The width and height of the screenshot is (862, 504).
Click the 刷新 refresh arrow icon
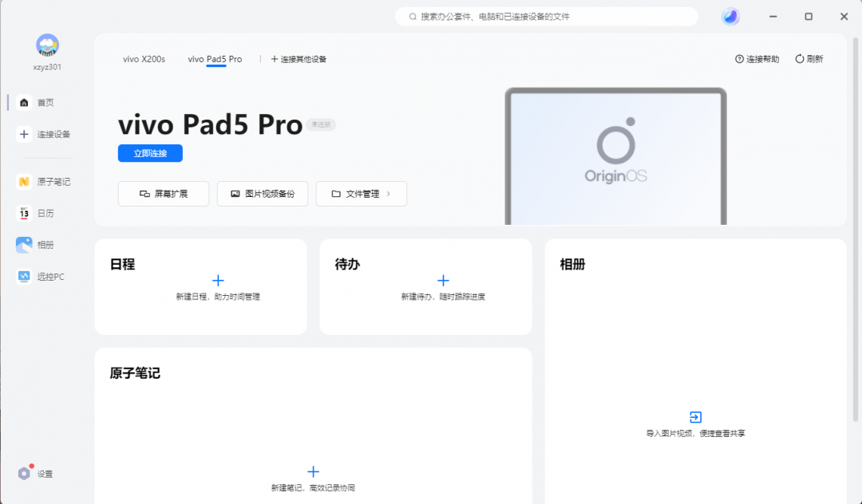(799, 59)
